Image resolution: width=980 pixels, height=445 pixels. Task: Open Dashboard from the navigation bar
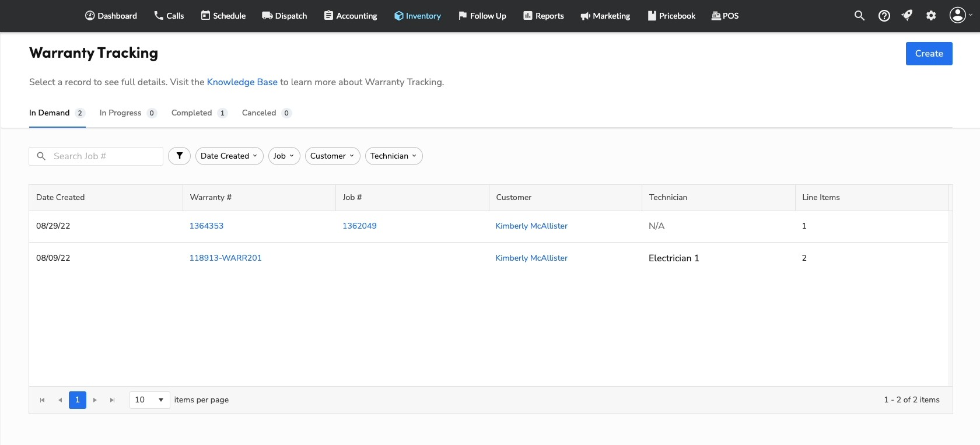[111, 16]
